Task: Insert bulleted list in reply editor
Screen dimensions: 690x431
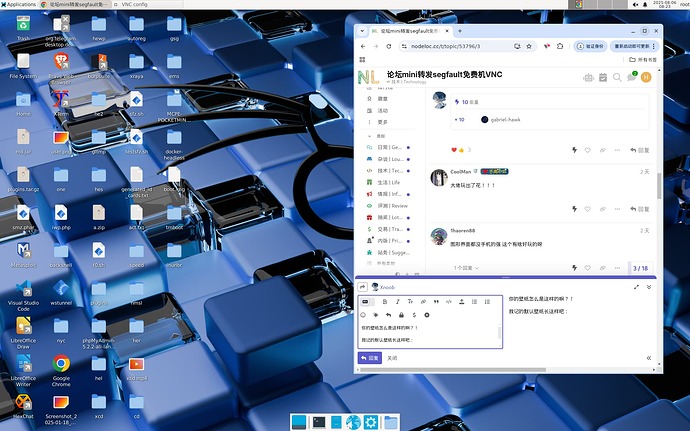Action: (x=474, y=302)
